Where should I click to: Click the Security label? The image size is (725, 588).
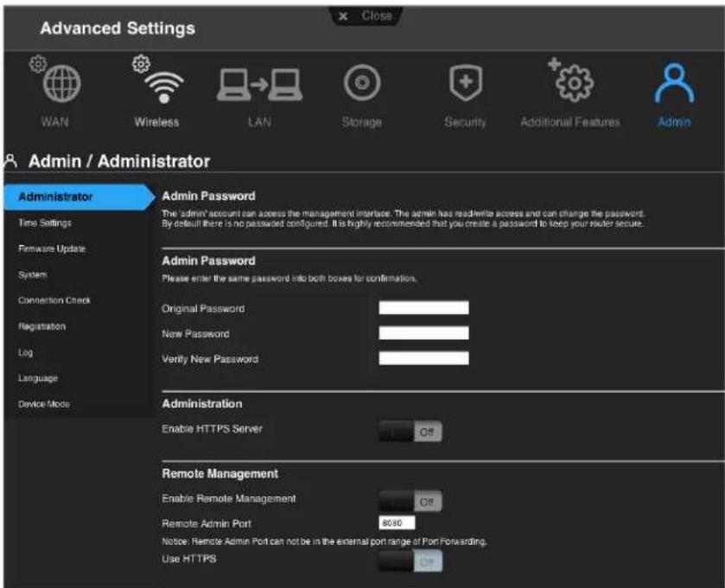(465, 123)
